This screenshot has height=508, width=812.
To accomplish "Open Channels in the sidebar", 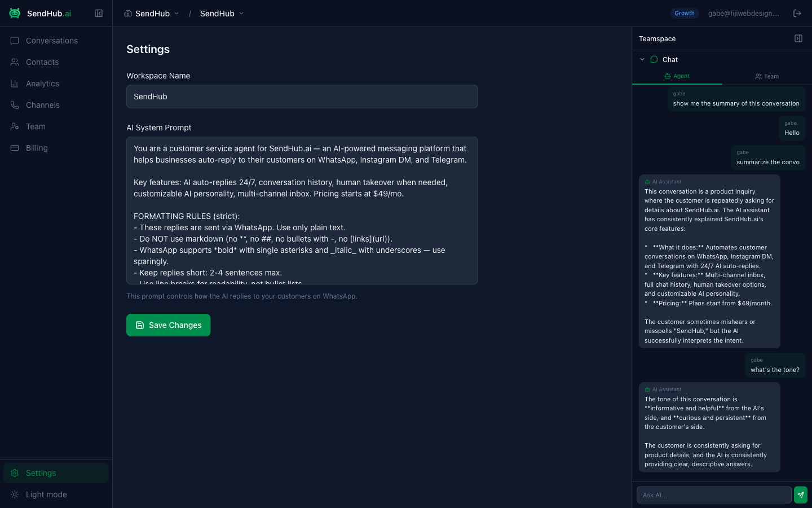I will 56,105.
